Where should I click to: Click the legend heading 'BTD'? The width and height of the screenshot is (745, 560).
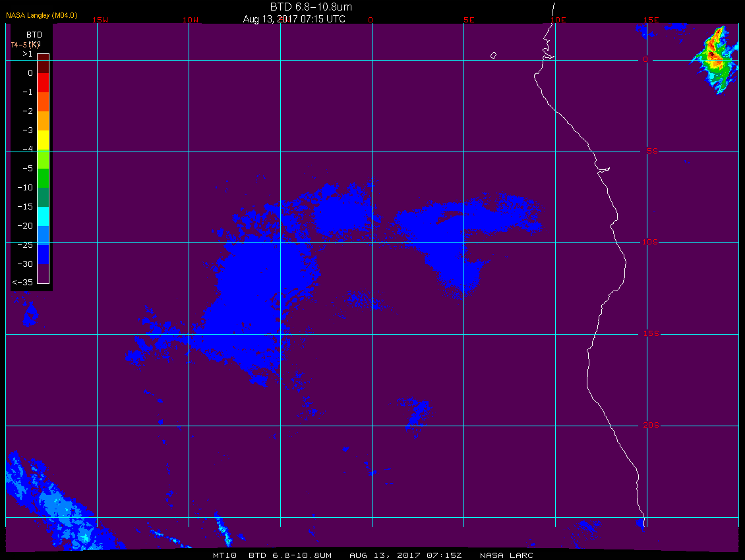pyautogui.click(x=34, y=35)
